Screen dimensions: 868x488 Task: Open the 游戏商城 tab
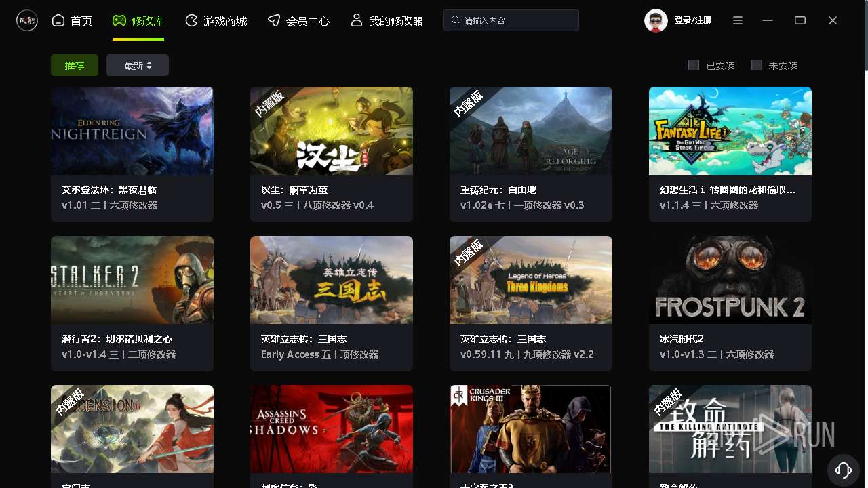click(x=216, y=21)
